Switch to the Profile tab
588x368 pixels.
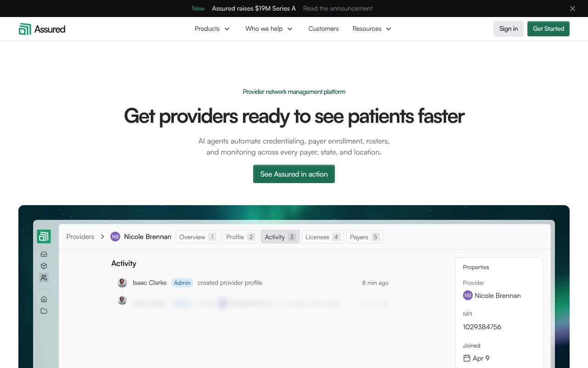coord(241,237)
